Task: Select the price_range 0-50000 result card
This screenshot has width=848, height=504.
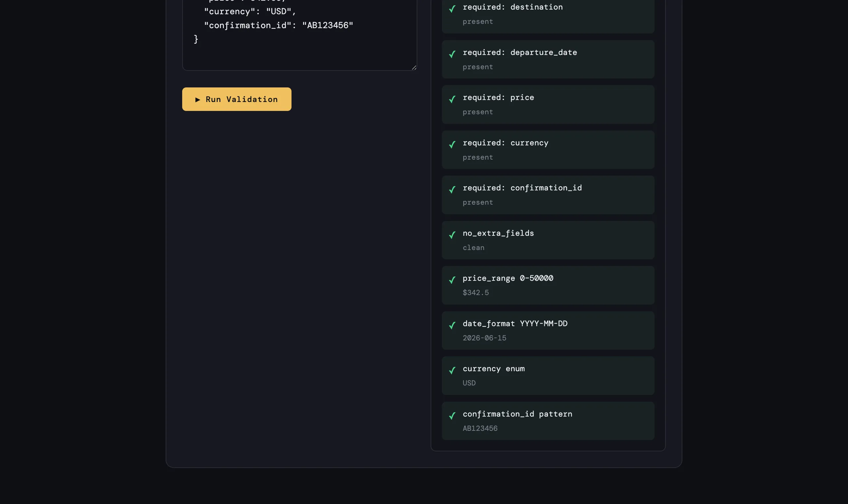Action: pyautogui.click(x=547, y=285)
